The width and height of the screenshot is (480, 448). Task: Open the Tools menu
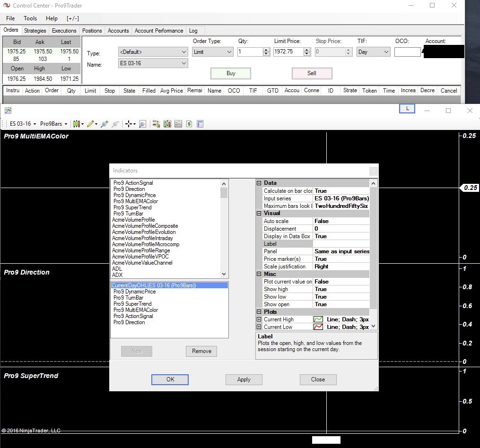pos(30,18)
